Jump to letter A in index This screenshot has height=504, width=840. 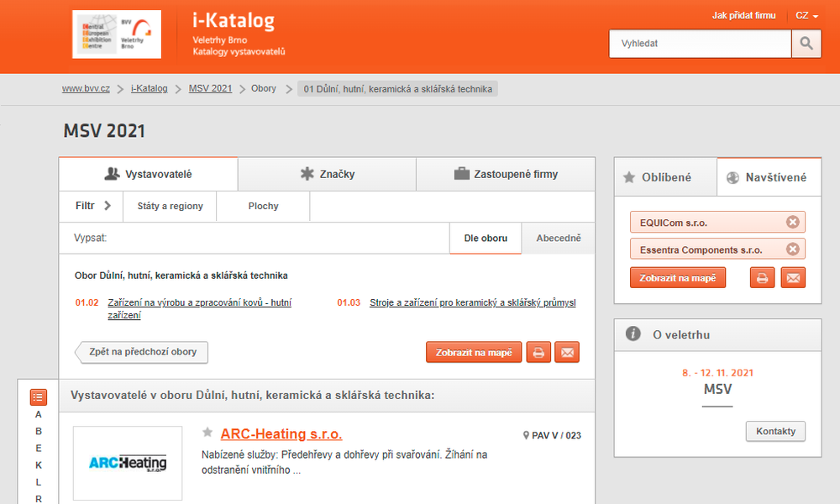[x=39, y=415]
